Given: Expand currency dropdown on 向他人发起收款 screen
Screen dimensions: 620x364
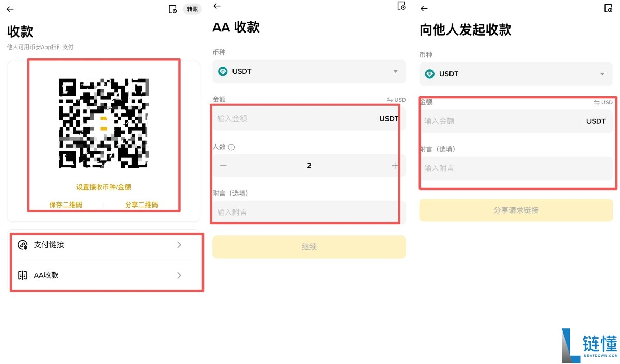Looking at the screenshot, I should [x=603, y=74].
